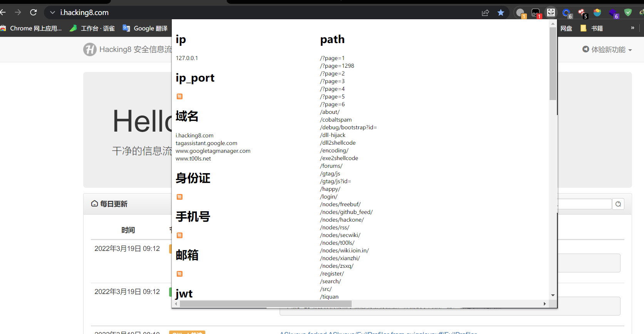Click the search magnifier button
The image size is (644, 334).
[x=618, y=204]
